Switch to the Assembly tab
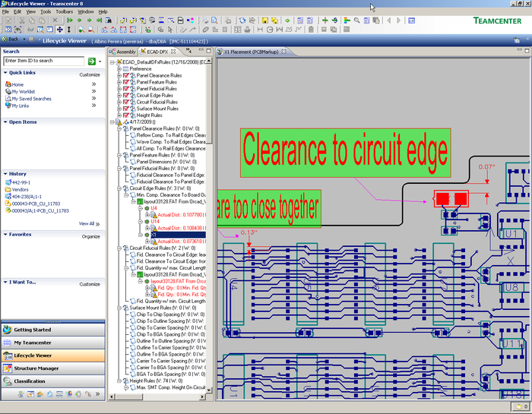Screen dimensions: 532x414 (123, 52)
